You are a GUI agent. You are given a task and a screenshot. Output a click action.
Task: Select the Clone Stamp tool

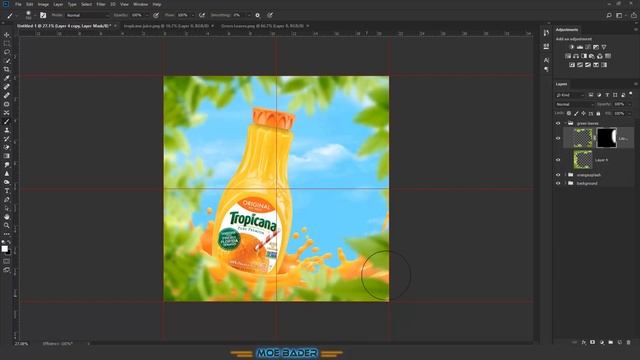point(7,130)
